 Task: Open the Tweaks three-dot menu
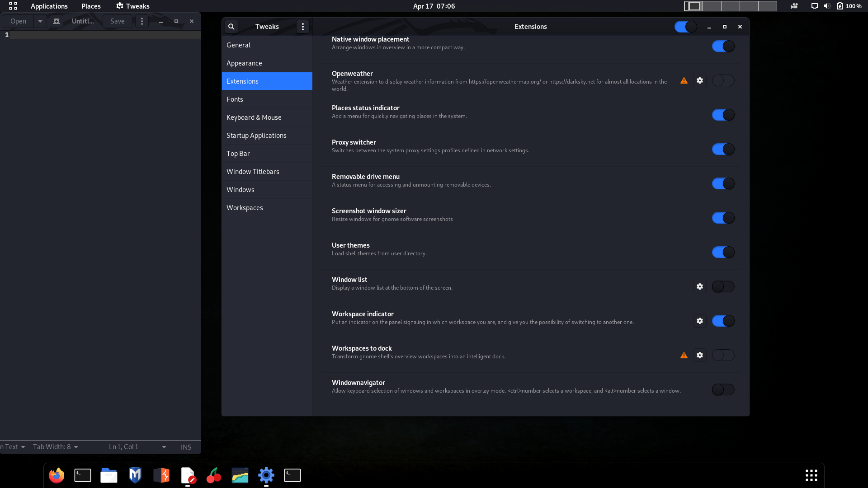(303, 27)
